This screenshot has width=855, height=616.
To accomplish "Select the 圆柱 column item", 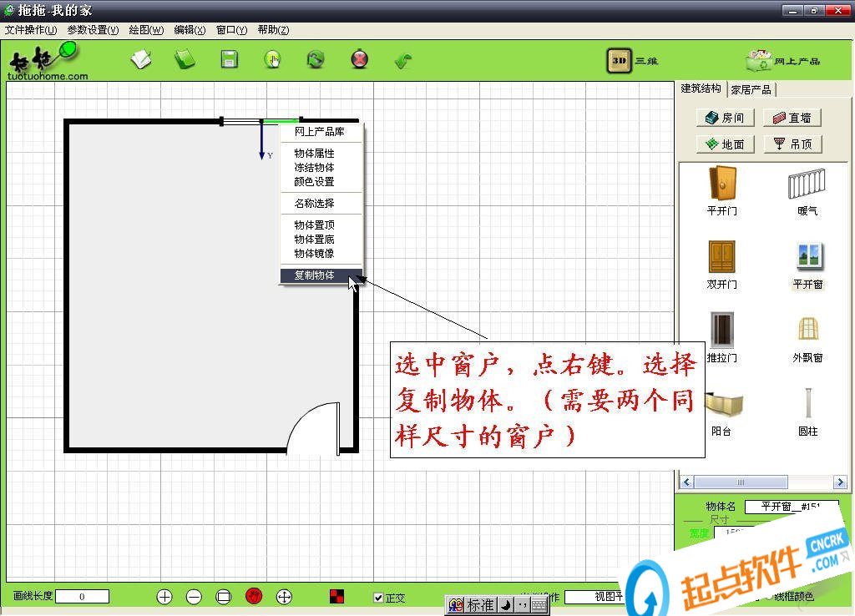I will click(808, 412).
